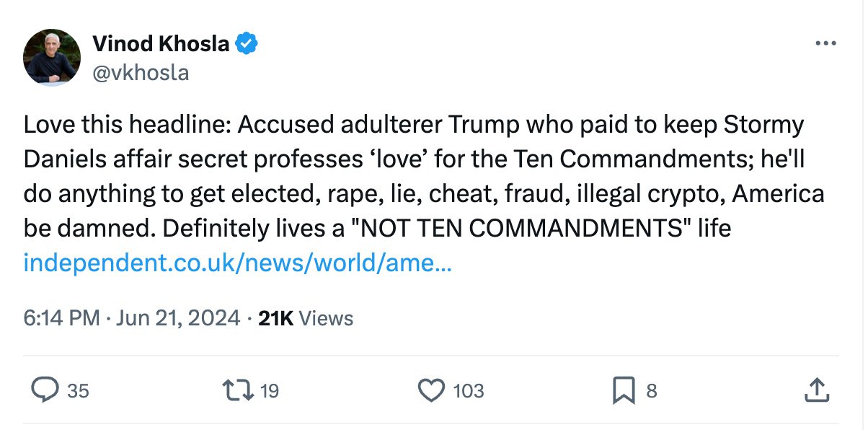The image size is (868, 430).
Task: Click the 8 bookmarks count
Action: pos(652,391)
